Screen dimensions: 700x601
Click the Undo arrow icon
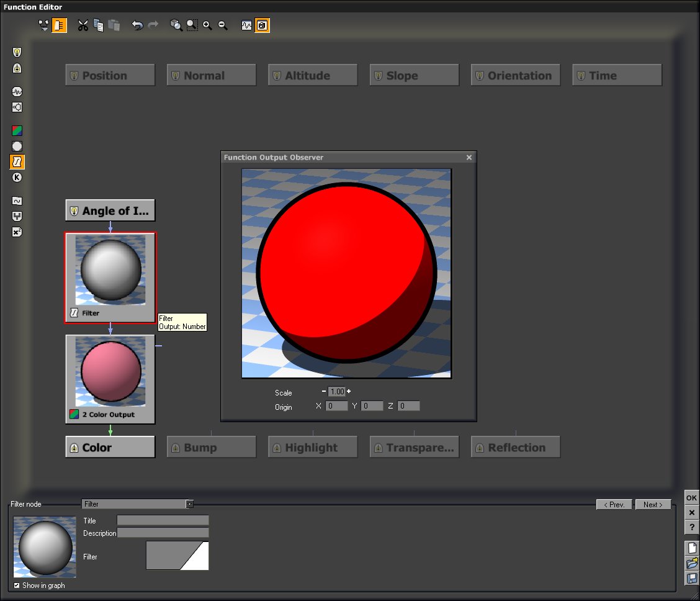coord(137,25)
